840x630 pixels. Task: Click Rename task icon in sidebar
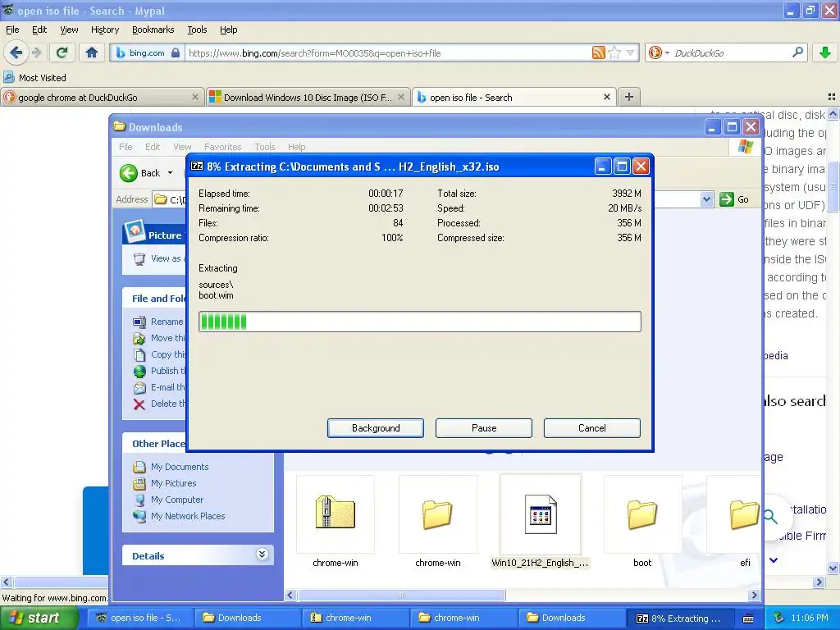point(139,322)
